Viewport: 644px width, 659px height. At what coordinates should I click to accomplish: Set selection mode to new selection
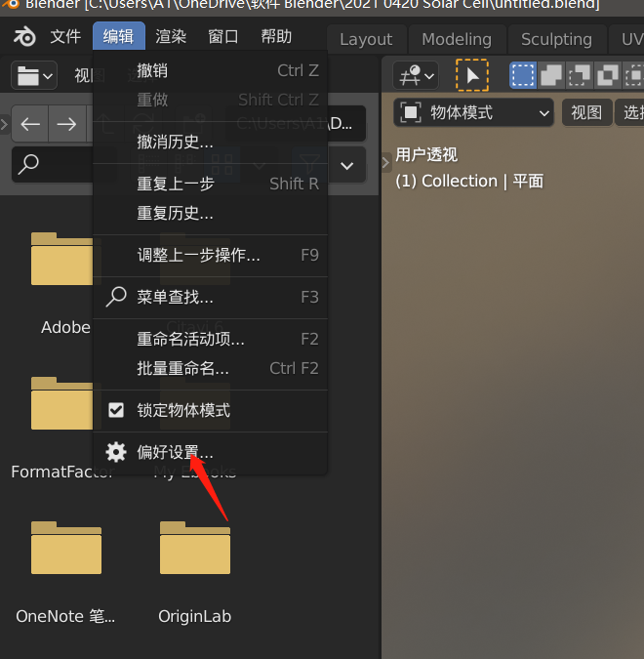[x=523, y=75]
